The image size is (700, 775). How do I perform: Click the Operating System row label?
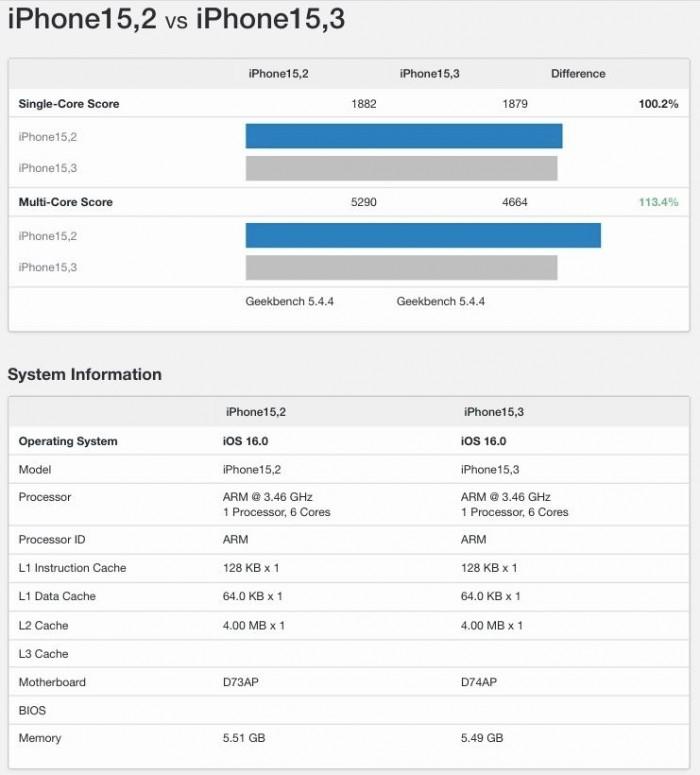coord(68,441)
